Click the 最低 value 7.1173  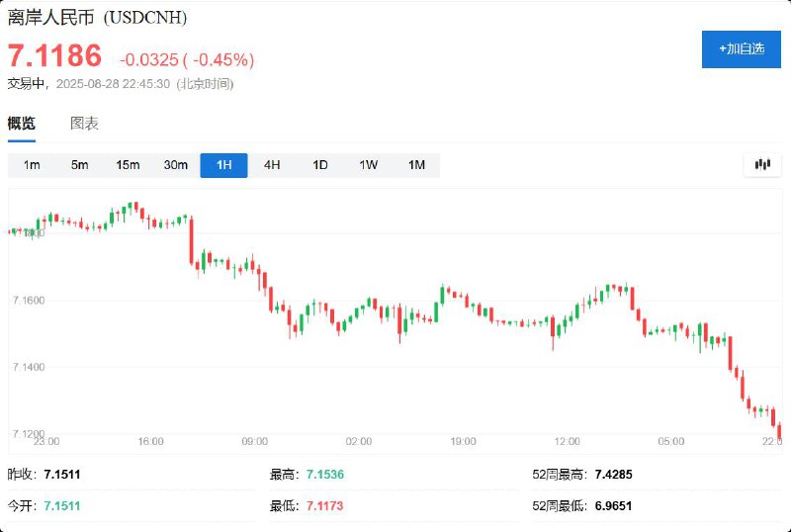[x=324, y=506]
